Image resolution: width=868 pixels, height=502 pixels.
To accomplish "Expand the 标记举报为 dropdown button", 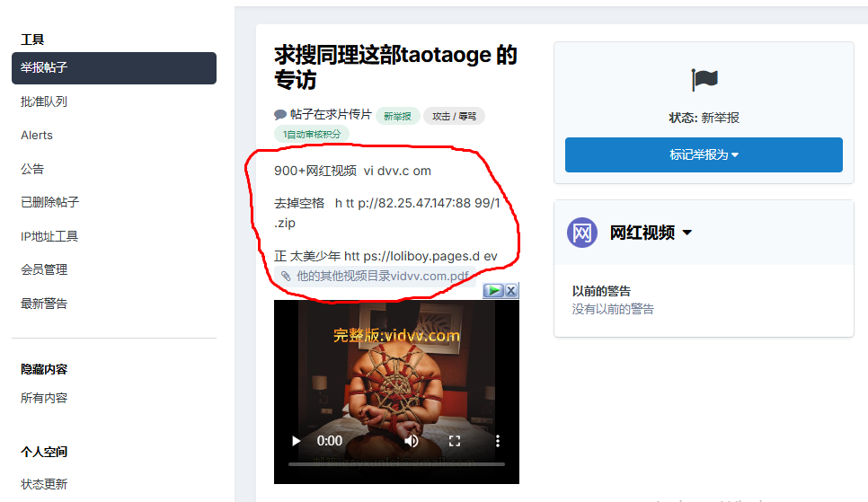I will (x=704, y=154).
